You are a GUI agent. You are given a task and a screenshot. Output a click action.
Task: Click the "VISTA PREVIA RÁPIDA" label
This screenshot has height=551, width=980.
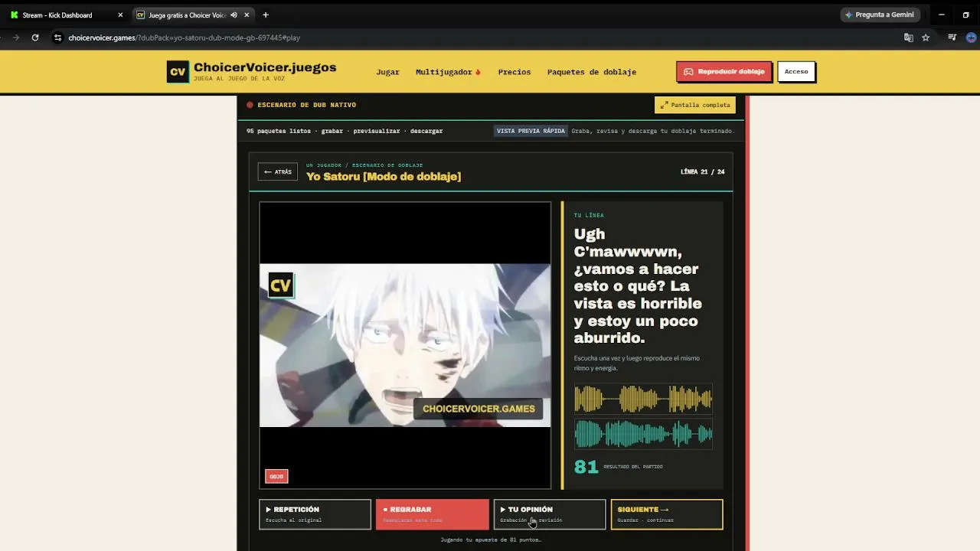point(531,131)
